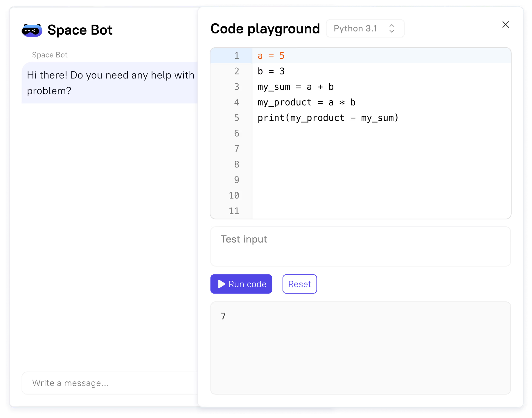Click the play triangle on Run code

coord(222,284)
